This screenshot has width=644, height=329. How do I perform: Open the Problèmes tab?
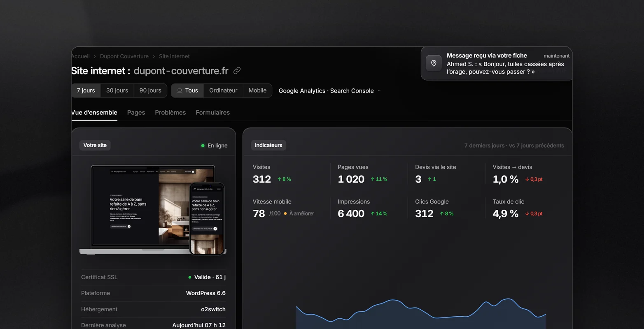click(170, 112)
